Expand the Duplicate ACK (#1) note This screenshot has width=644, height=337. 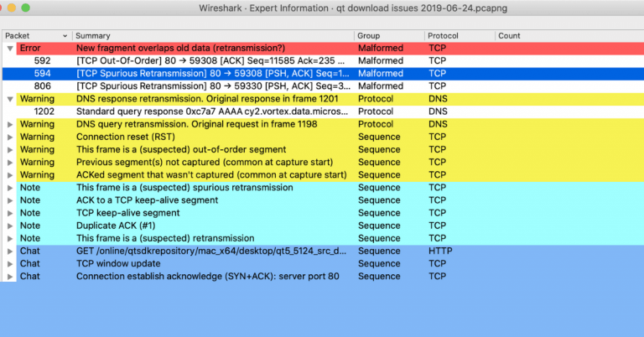point(9,226)
